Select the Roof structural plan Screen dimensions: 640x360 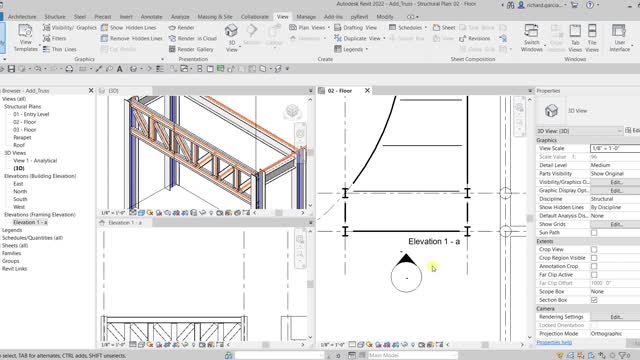tap(19, 145)
